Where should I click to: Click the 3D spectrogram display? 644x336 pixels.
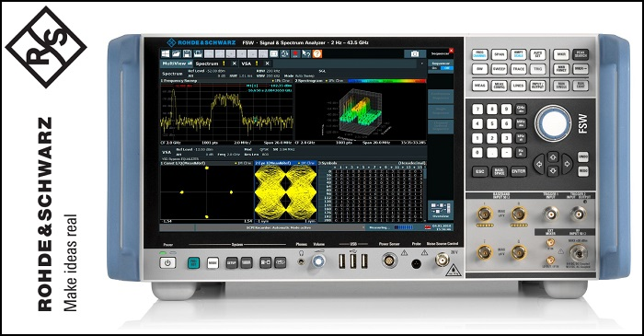click(x=361, y=112)
